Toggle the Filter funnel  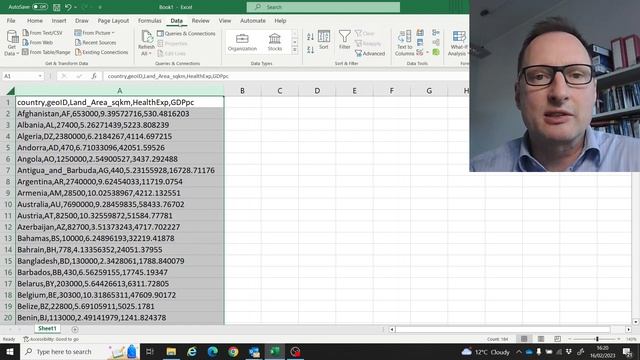(x=344, y=40)
